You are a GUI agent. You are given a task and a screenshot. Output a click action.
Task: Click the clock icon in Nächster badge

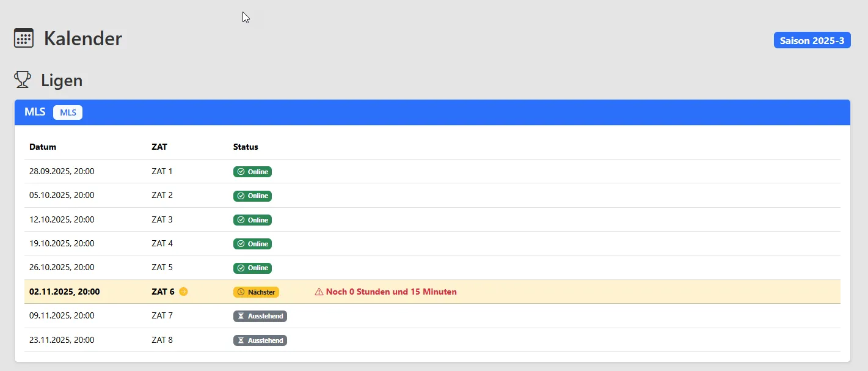coord(241,292)
